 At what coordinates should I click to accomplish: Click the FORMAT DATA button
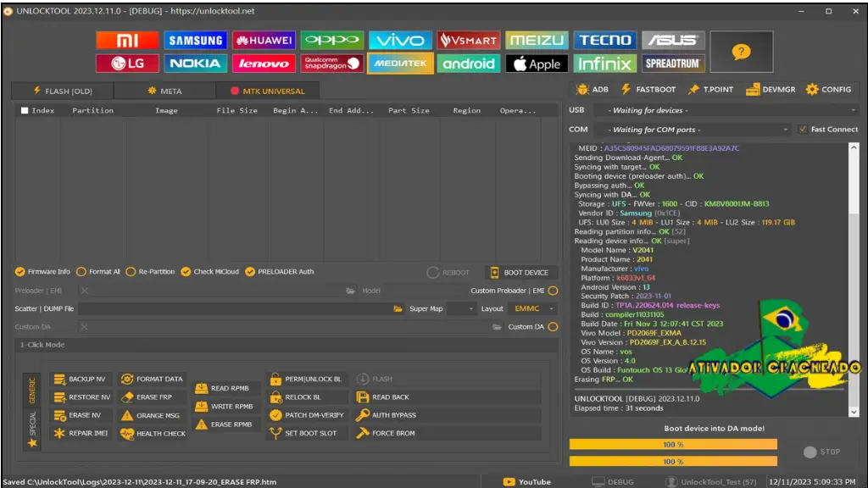tap(152, 379)
